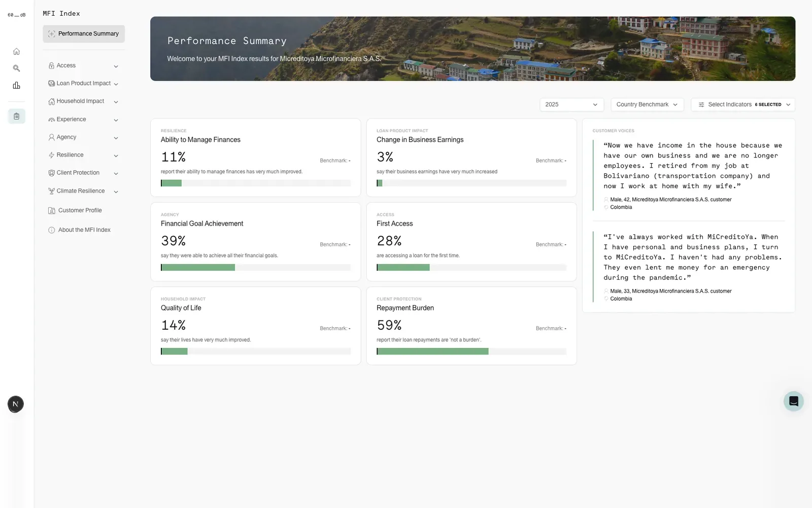The image size is (812, 508).
Task: Expand the Resilience section chevron
Action: (x=116, y=156)
